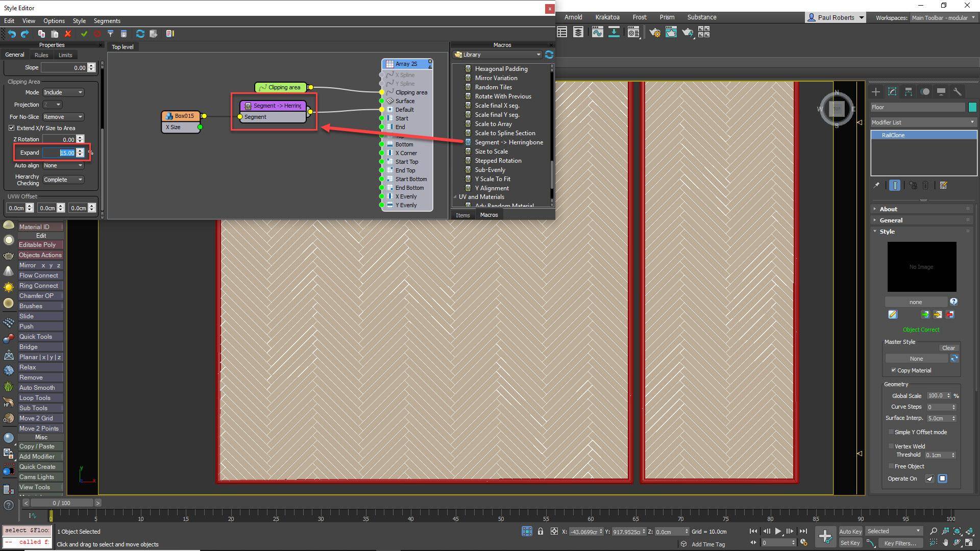Switch to the Rules tab
Viewport: 980px width, 551px height.
click(x=41, y=55)
